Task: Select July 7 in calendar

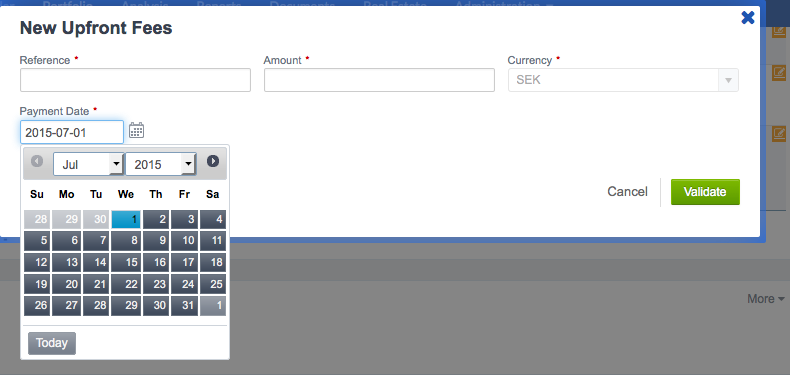Action: 96,241
